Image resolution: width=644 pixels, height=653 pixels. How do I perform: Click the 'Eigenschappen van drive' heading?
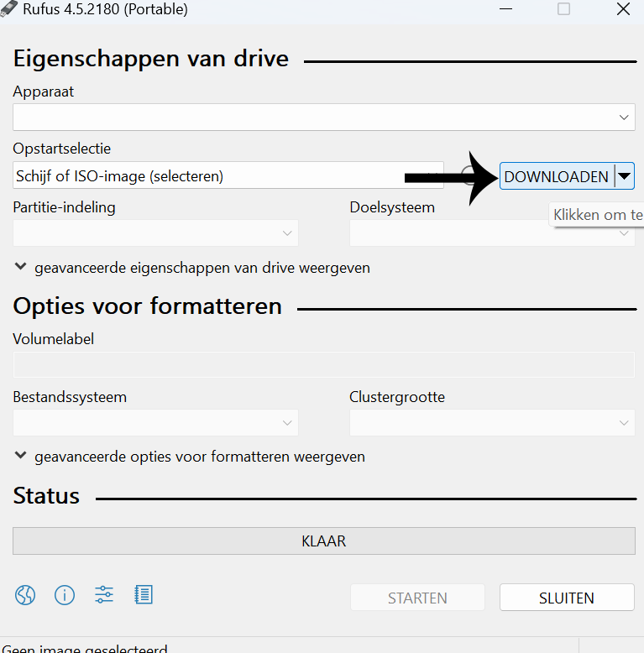click(x=151, y=59)
